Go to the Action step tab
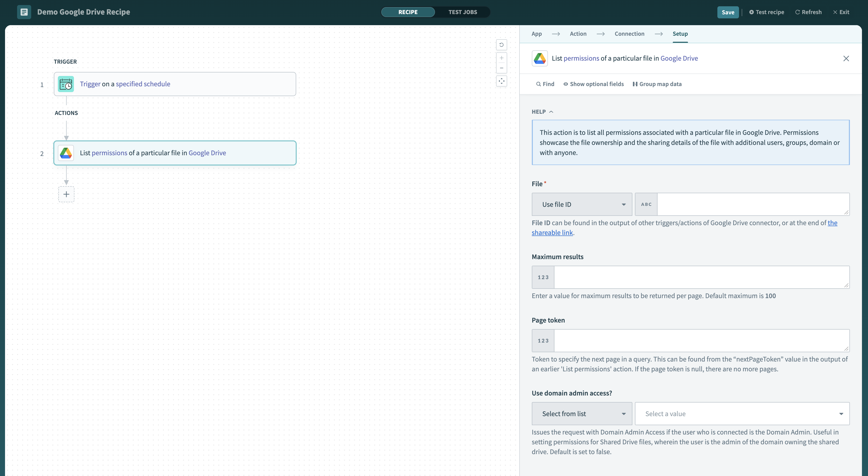 [x=578, y=34]
